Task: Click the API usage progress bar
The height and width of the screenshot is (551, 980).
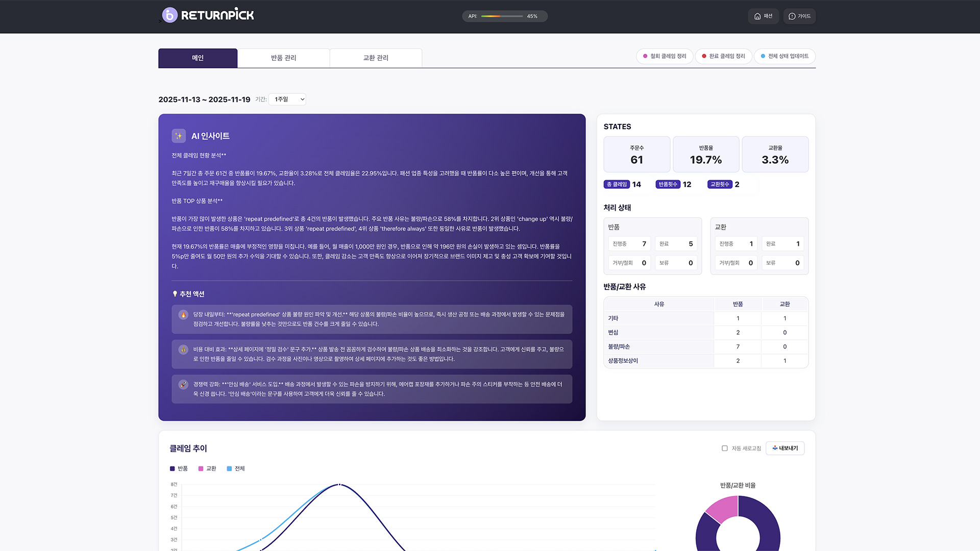Action: coord(502,16)
